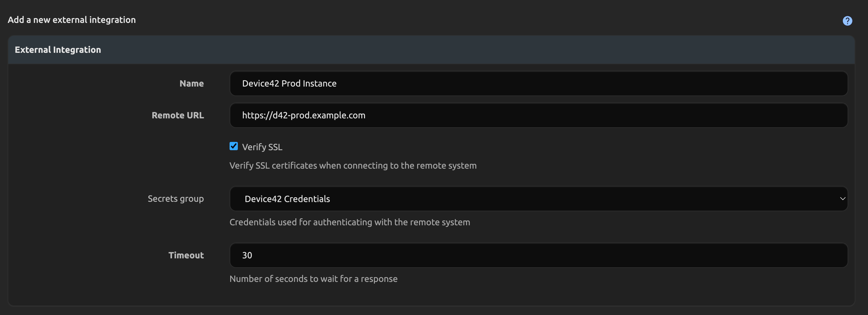Click the 'Number of seconds' help text
This screenshot has width=868, height=315.
(x=313, y=279)
